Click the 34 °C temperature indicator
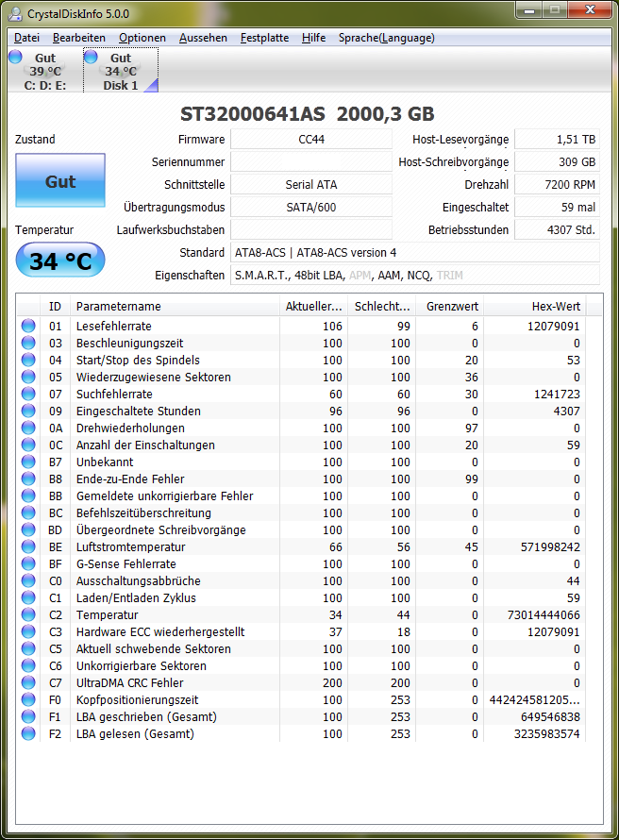This screenshot has height=840, width=619. point(60,260)
